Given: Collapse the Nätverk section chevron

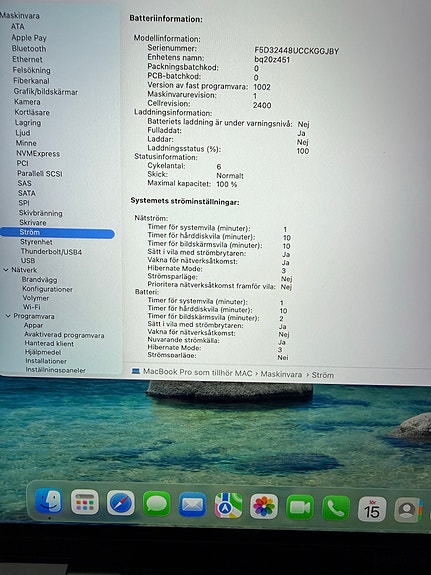Looking at the screenshot, I should [x=6, y=270].
